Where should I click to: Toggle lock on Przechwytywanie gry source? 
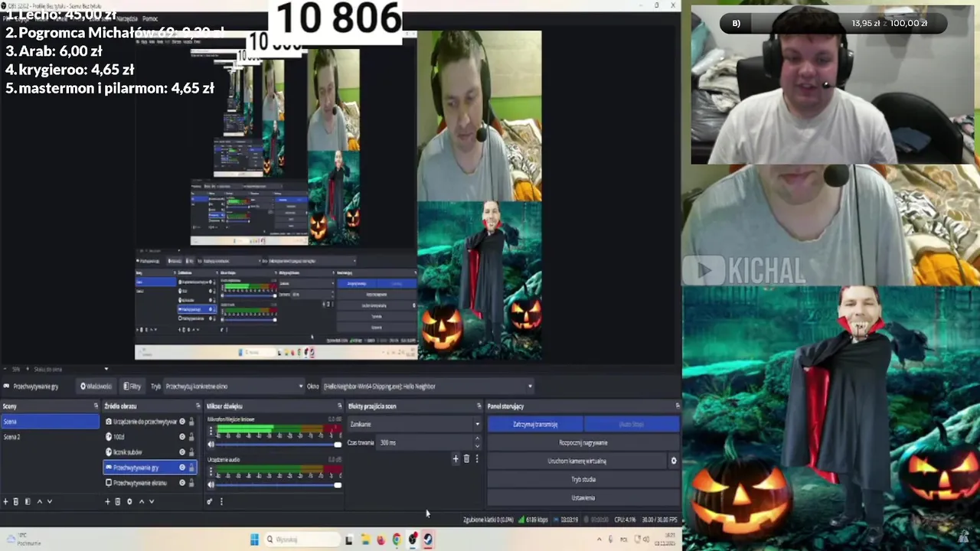coord(191,468)
